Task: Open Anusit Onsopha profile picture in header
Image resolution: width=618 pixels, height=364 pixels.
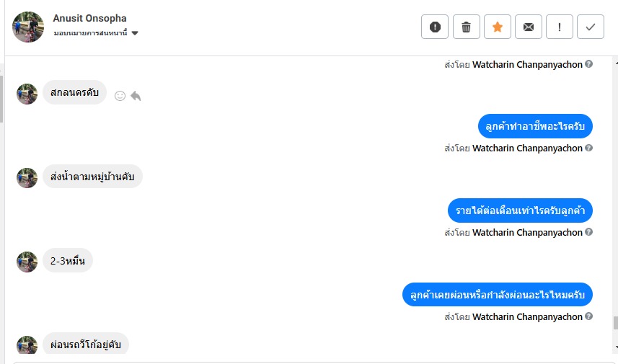Action: (28, 27)
